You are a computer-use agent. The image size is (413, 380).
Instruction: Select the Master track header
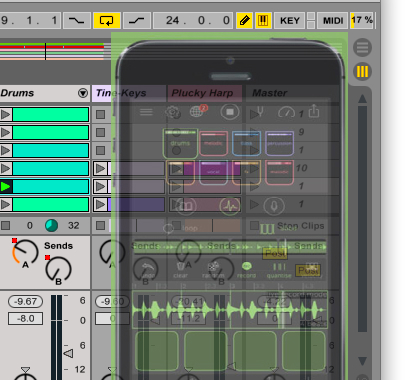(x=292, y=93)
